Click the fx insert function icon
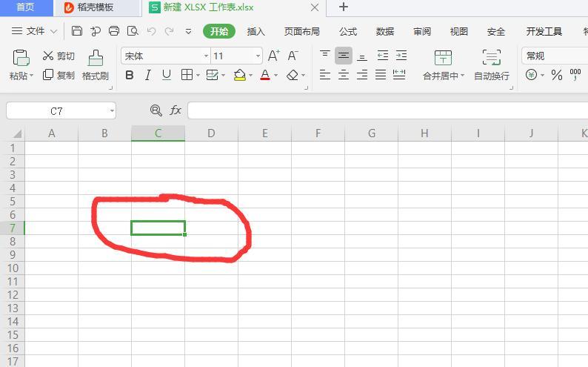This screenshot has width=588, height=367. [176, 110]
